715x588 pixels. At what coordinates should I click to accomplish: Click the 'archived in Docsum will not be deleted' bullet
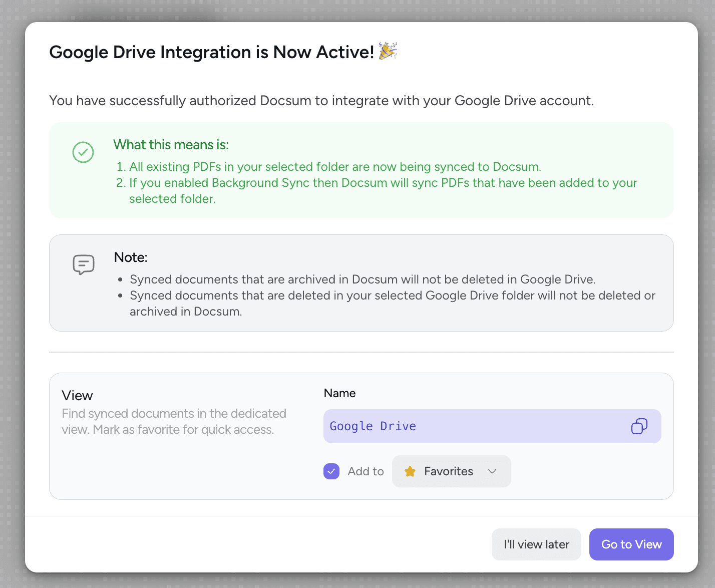[363, 279]
